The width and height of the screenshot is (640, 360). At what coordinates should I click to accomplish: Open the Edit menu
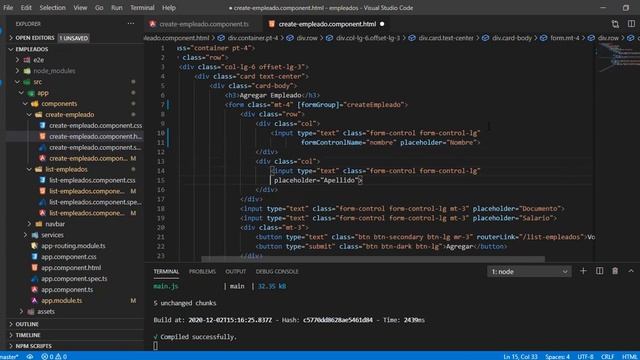26,8
